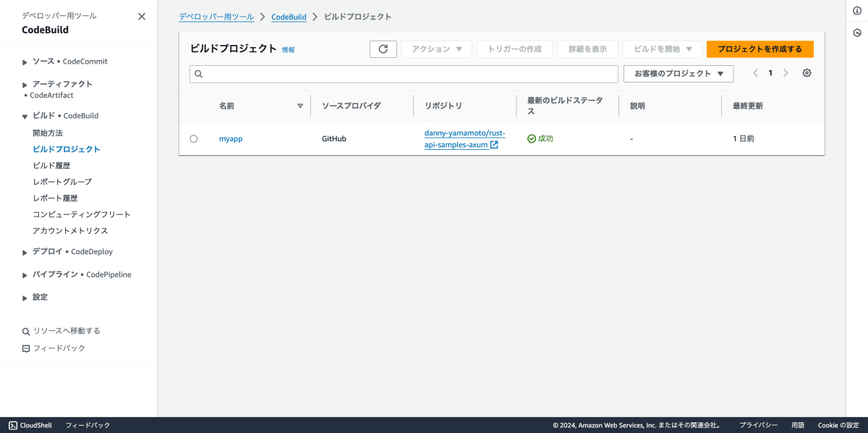Click the 最終更新 column header
The image size is (868, 433).
748,106
